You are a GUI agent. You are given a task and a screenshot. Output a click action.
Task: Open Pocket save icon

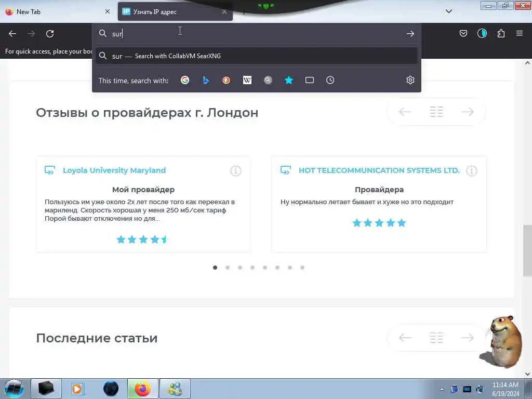[x=463, y=33]
